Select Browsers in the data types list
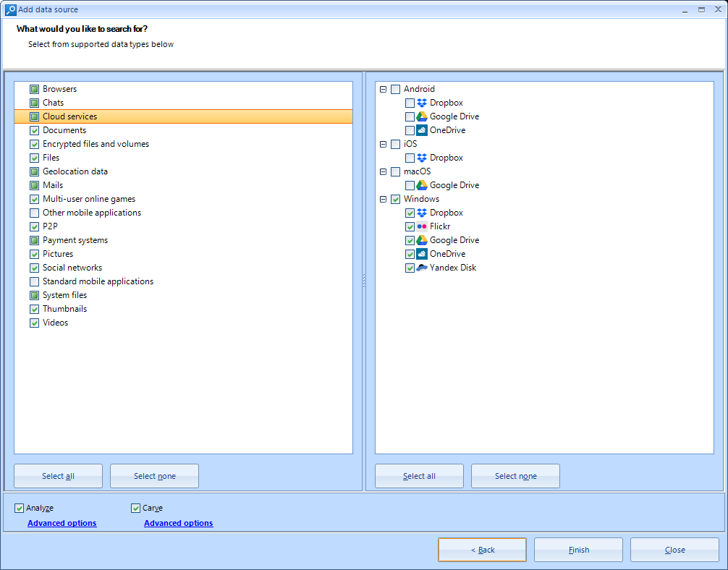The width and height of the screenshot is (728, 570). click(x=59, y=89)
